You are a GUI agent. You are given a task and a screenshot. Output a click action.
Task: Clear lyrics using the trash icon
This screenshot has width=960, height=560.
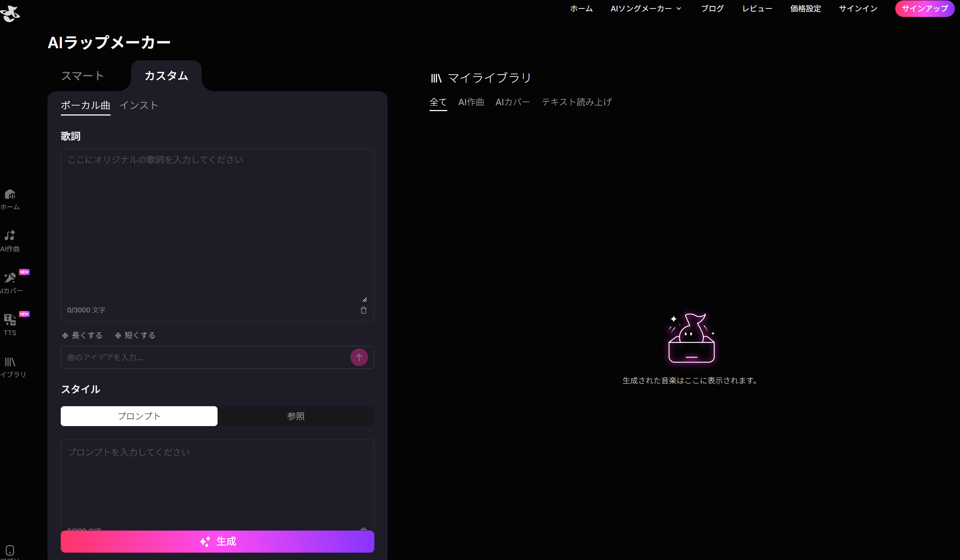coord(363,310)
